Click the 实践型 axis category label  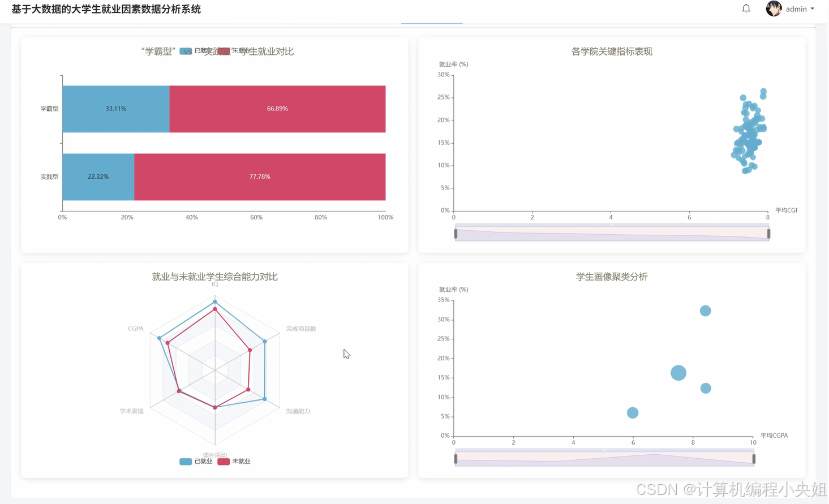coord(49,176)
